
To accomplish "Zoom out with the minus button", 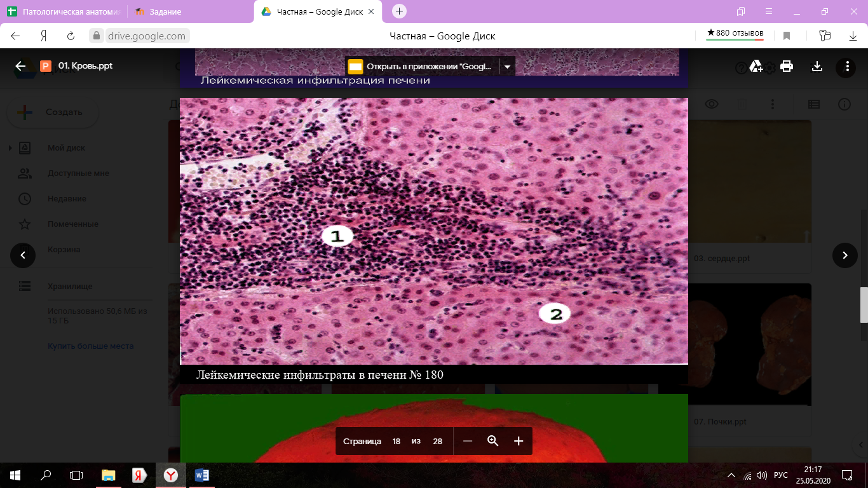I will [x=468, y=441].
